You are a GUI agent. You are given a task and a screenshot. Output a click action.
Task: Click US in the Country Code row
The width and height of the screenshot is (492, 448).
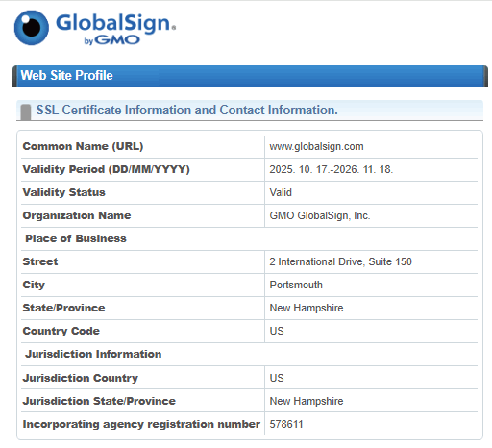[x=277, y=331]
